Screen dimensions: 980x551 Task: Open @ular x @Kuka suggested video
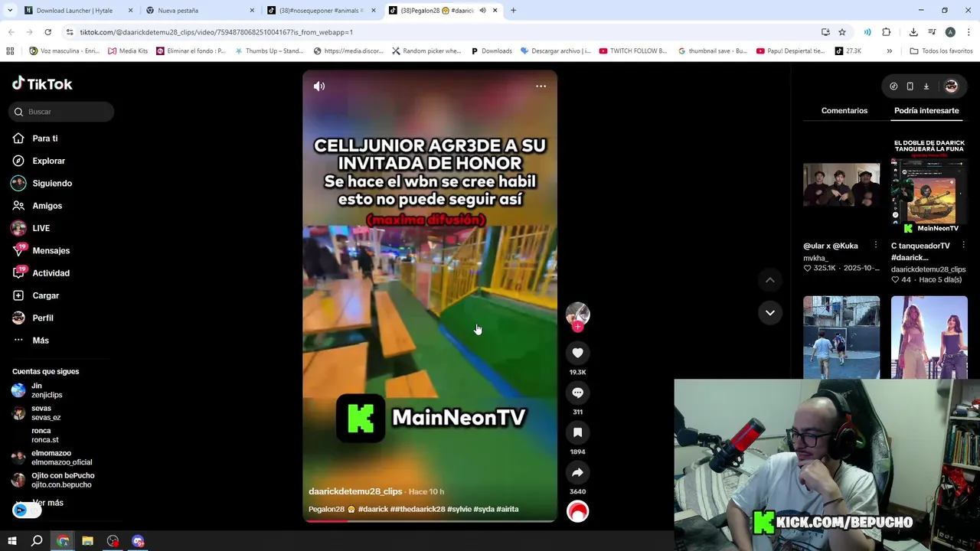[x=841, y=184]
